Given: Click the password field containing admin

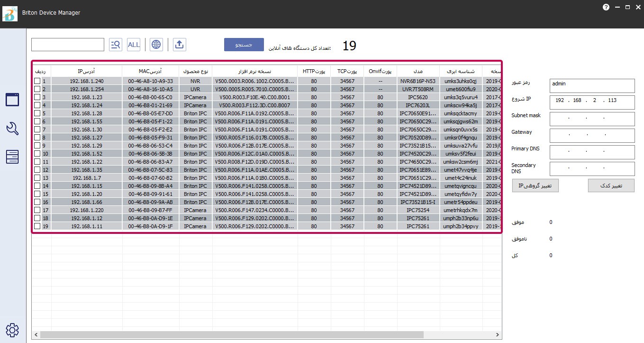Looking at the screenshot, I should (x=592, y=86).
